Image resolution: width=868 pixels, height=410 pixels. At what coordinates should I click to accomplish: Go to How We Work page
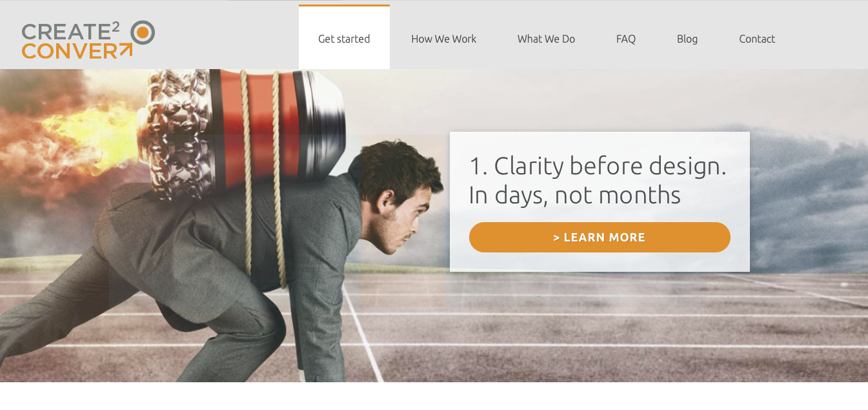coord(443,39)
